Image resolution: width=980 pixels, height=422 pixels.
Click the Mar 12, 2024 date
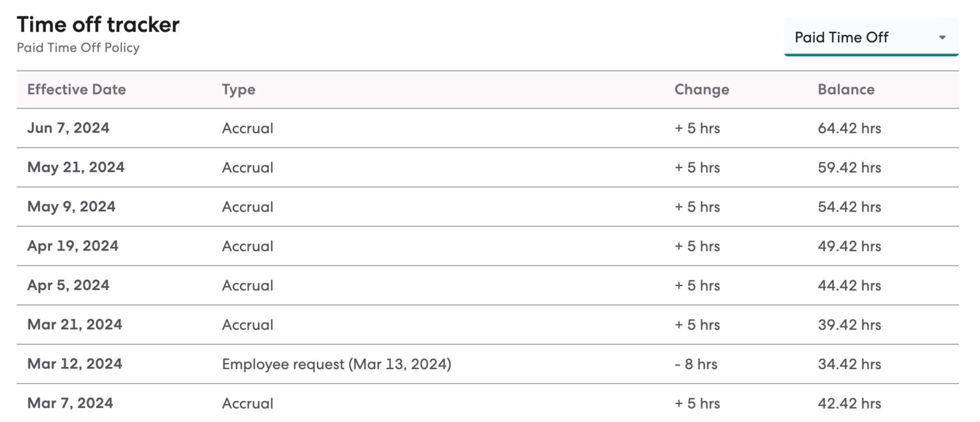tap(75, 365)
